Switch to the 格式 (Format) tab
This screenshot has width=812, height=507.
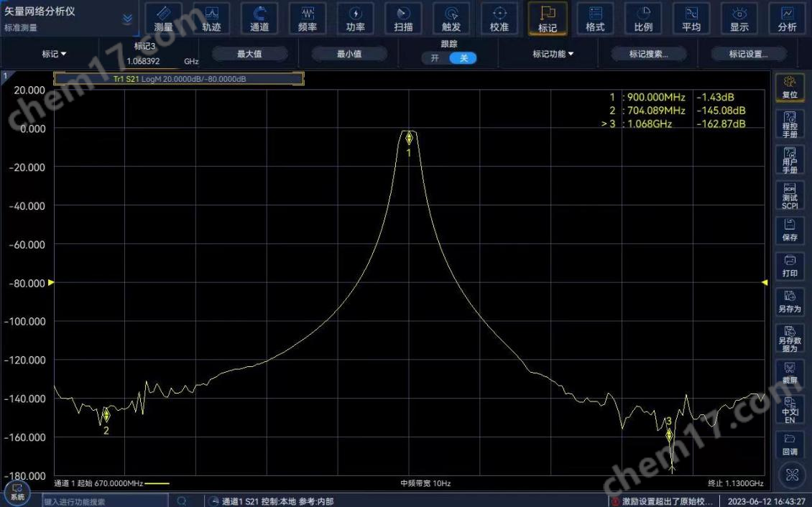click(595, 19)
